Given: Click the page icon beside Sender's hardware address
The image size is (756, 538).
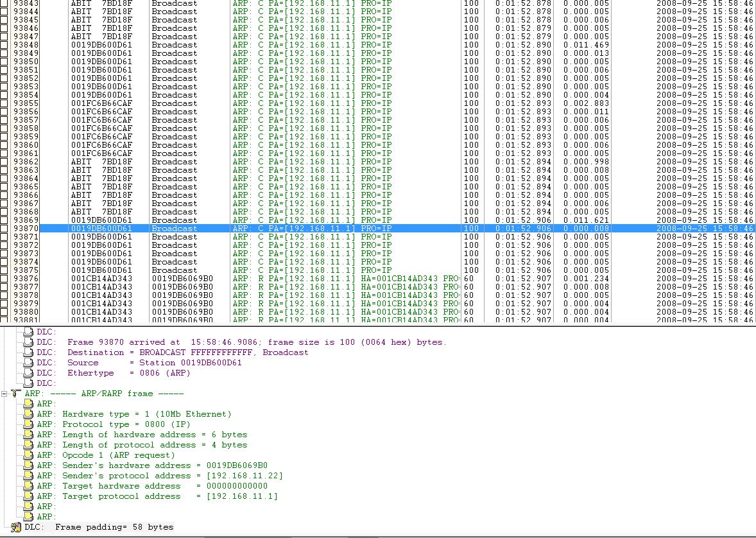Looking at the screenshot, I should (28, 465).
